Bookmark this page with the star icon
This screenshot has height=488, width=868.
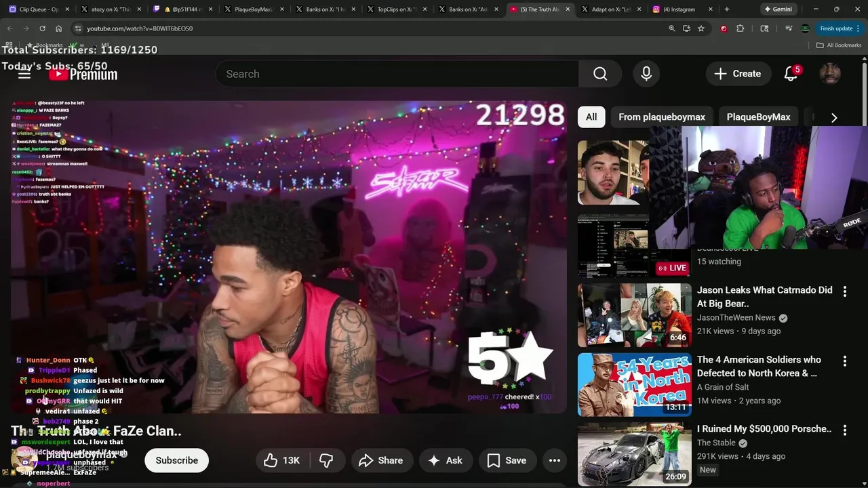701,28
